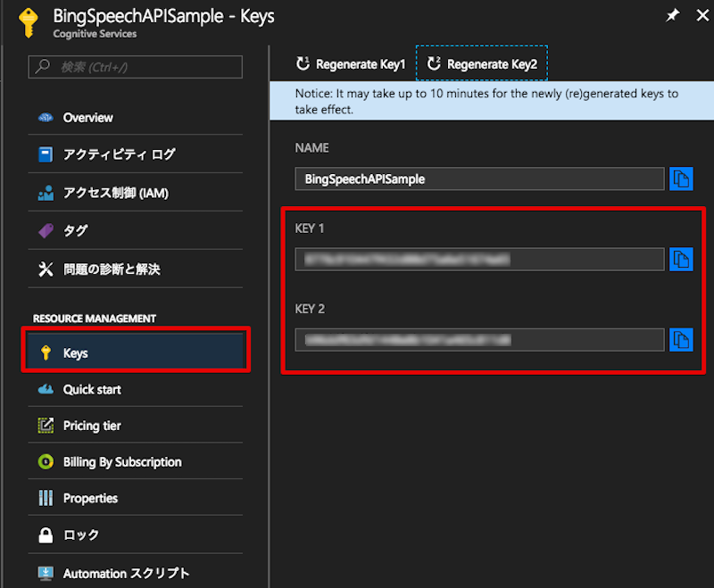Click Regenerate Key2
This screenshot has width=714, height=588.
[480, 62]
